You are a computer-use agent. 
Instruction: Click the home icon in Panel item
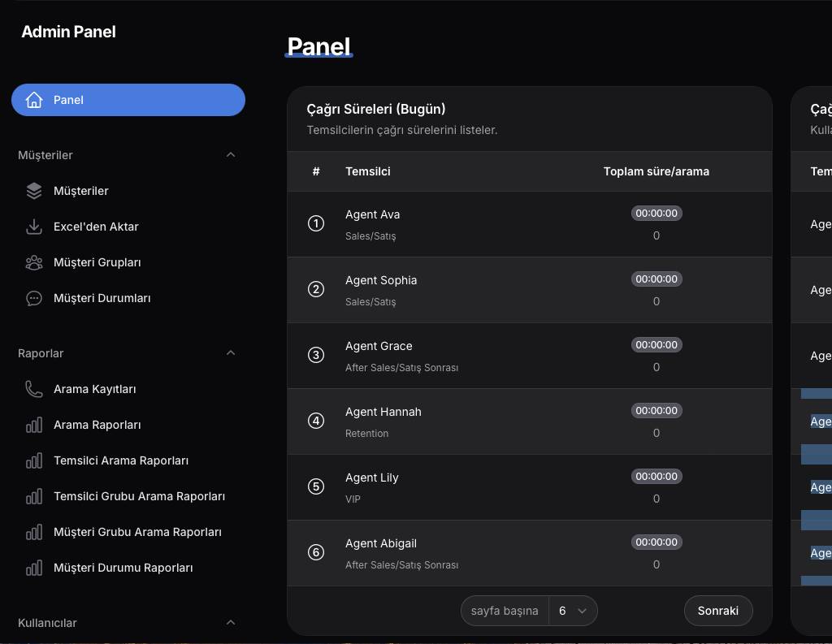34,100
